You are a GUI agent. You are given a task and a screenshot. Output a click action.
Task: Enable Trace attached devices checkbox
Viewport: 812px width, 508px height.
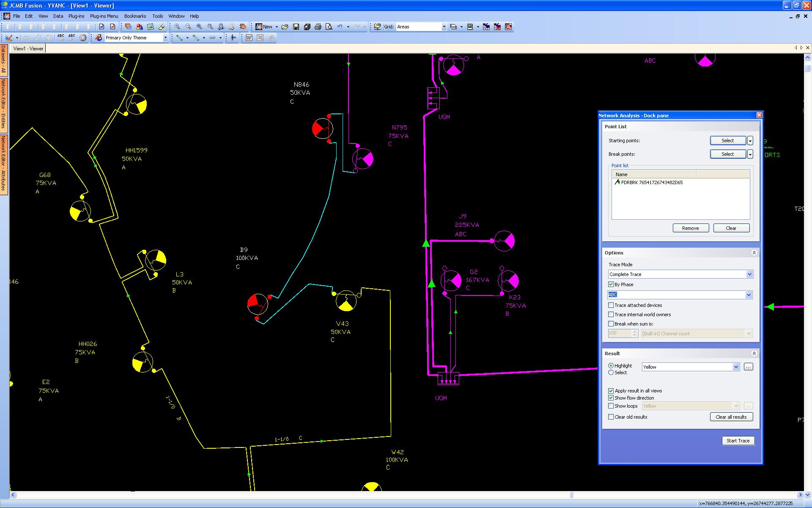pos(611,305)
